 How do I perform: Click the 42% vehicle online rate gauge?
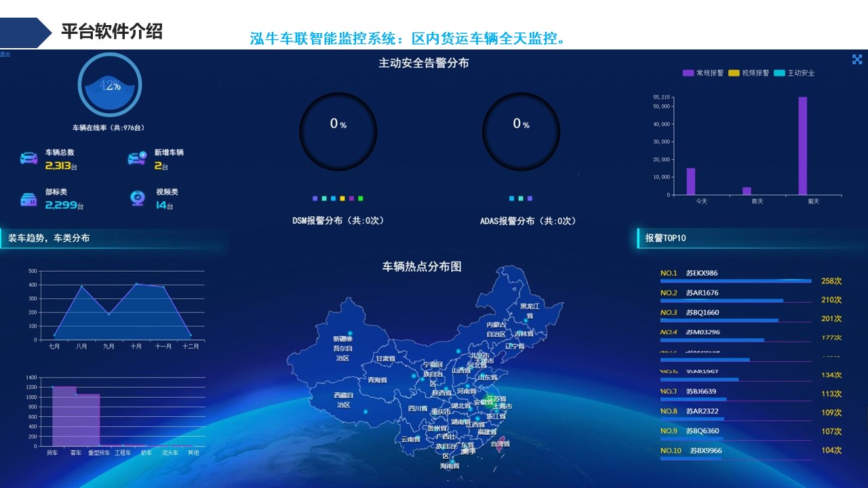[110, 85]
